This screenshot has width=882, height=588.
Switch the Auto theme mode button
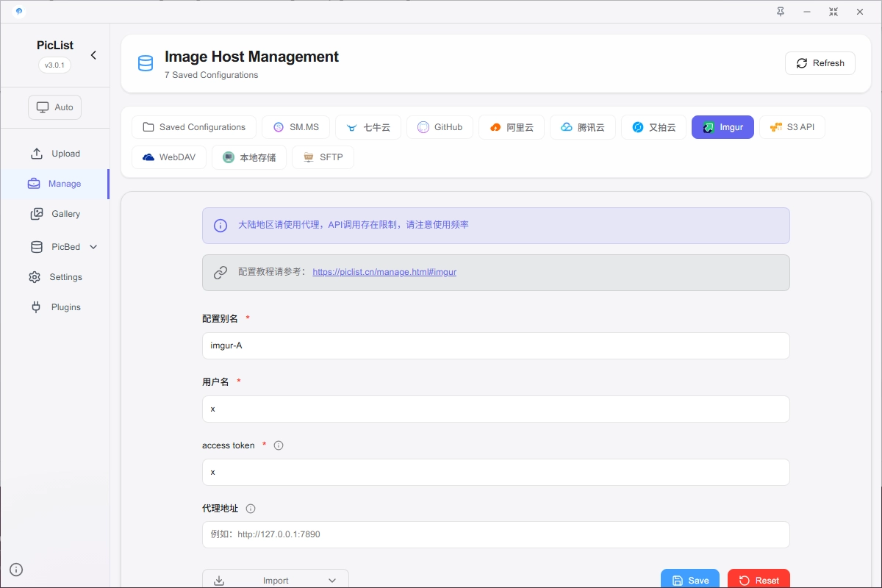55,107
